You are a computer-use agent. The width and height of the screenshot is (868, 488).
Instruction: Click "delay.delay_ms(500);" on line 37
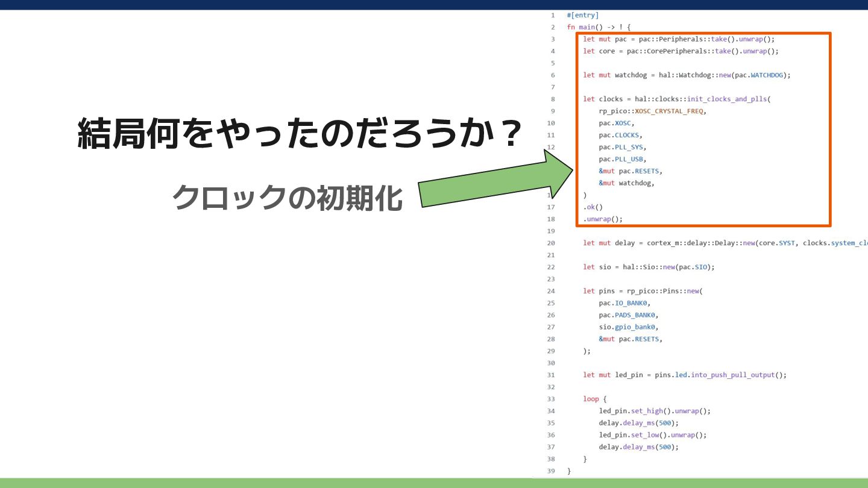[x=639, y=447]
